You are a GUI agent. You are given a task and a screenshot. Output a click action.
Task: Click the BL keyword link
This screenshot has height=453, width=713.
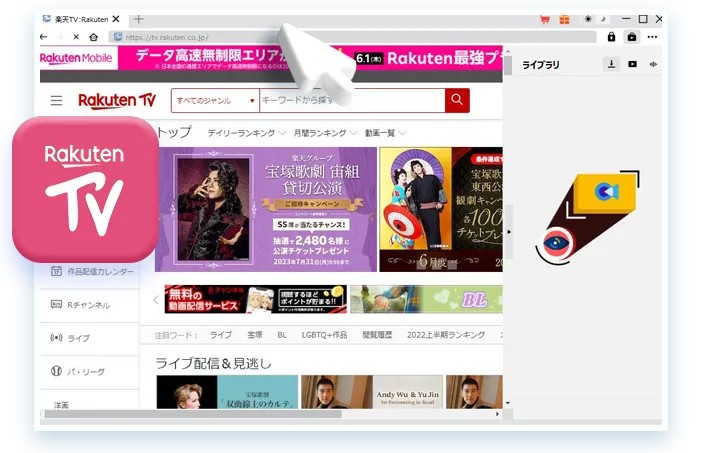point(282,335)
